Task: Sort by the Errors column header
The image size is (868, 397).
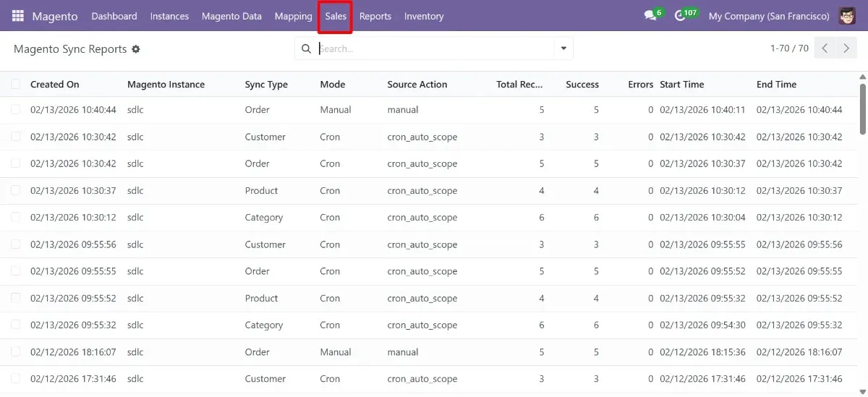Action: click(640, 85)
